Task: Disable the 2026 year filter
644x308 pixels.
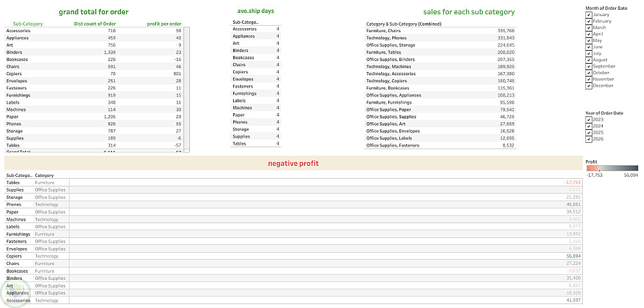Action: click(x=589, y=139)
